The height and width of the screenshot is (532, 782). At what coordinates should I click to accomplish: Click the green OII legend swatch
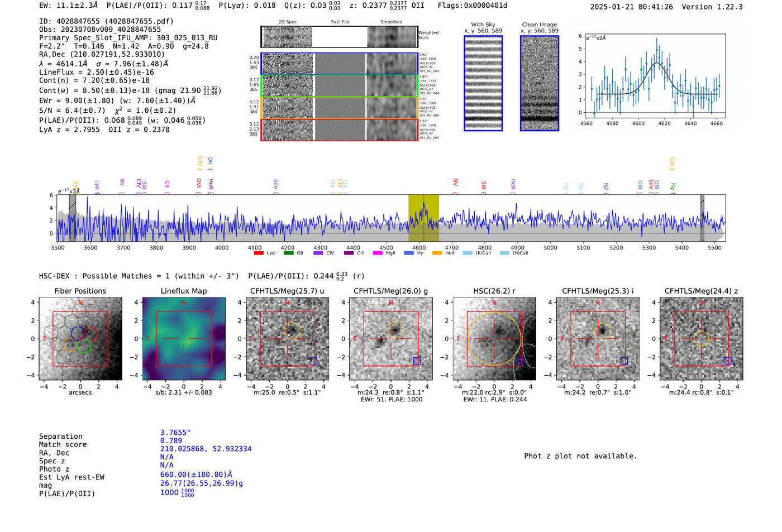289,253
